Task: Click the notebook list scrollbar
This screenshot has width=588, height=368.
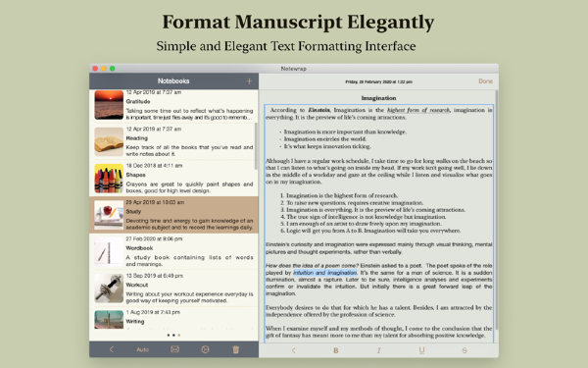Action: coord(256,146)
